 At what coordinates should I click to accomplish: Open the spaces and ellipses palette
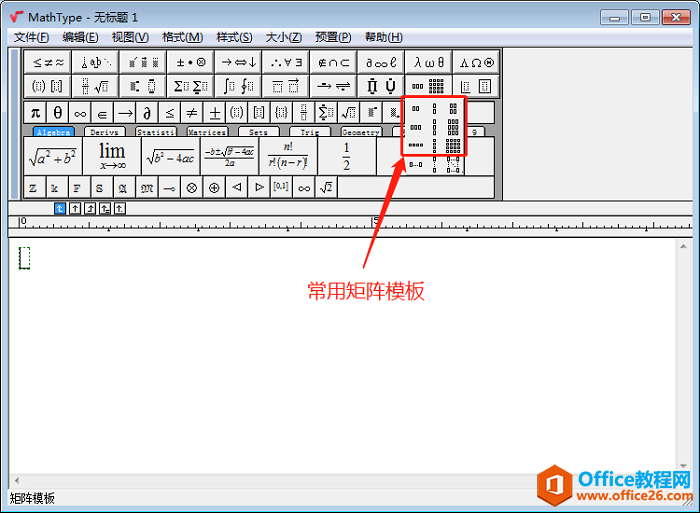coord(96,63)
